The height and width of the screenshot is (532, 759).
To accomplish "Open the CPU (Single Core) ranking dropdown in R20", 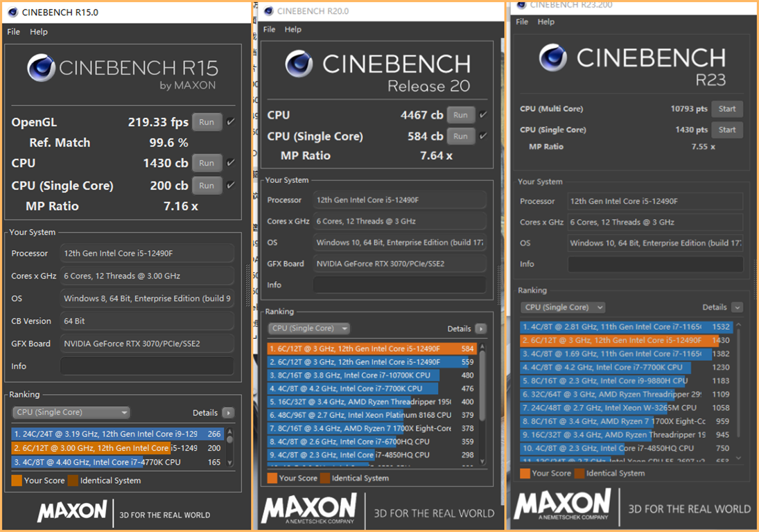I will (x=309, y=328).
